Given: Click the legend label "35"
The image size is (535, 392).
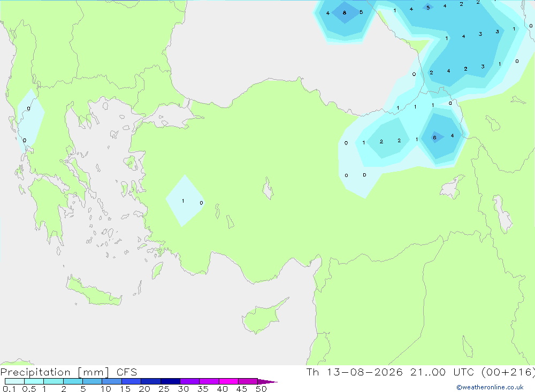Looking at the screenshot, I should tap(203, 389).
